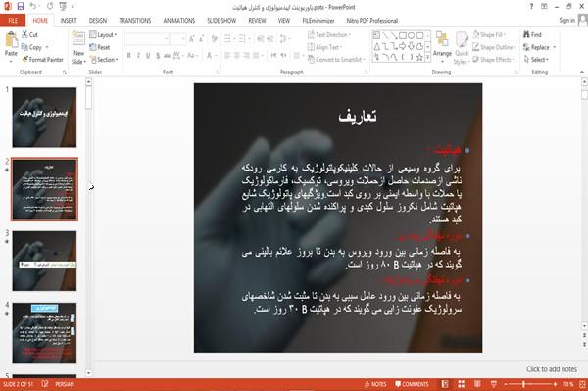
Task: Select slide 4 thumbnail
Action: (x=44, y=333)
